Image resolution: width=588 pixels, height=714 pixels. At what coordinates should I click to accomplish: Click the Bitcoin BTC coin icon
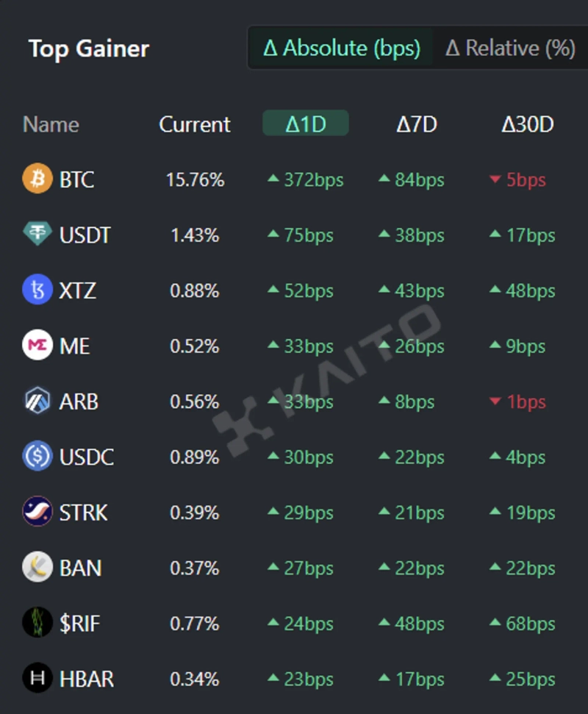click(37, 179)
